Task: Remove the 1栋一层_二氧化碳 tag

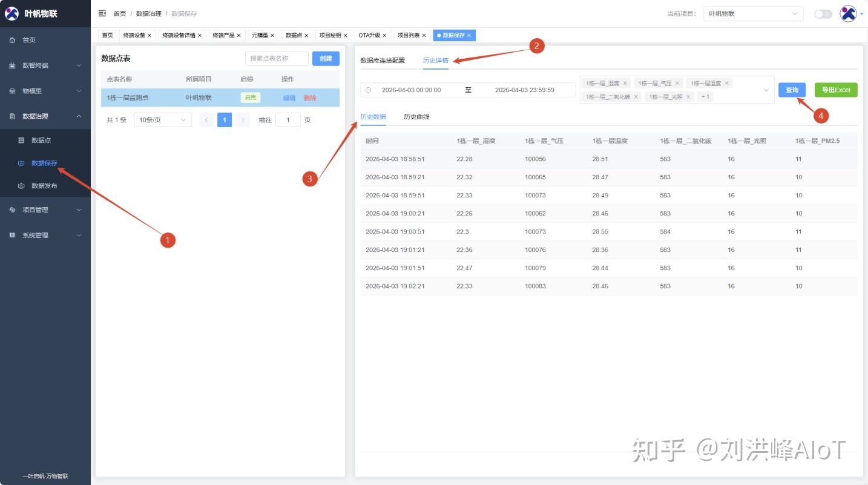Action: point(636,97)
